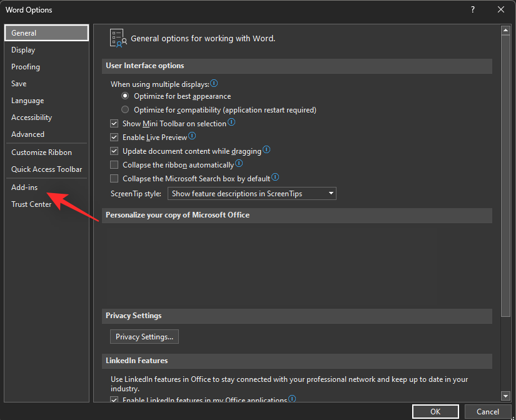This screenshot has width=516, height=420.
Task: Open the Trust Center settings page
Action: pos(31,204)
